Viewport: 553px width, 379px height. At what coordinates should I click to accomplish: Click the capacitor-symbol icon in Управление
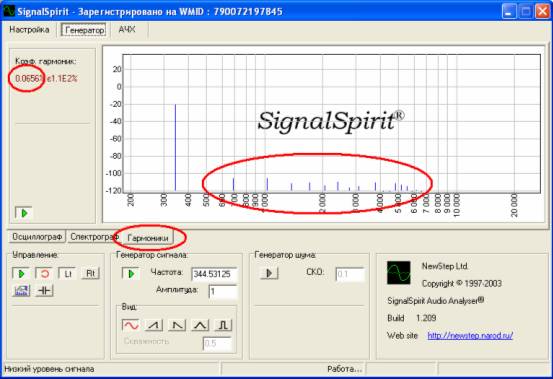(x=44, y=291)
